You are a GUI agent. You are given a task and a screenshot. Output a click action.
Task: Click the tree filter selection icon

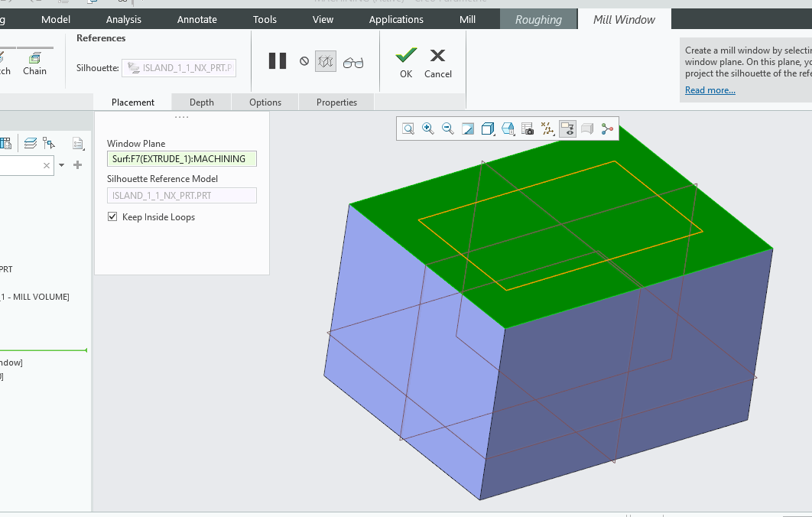[49, 143]
